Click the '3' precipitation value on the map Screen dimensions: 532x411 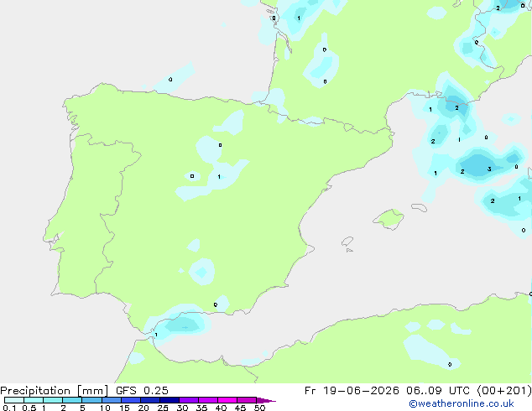point(489,169)
